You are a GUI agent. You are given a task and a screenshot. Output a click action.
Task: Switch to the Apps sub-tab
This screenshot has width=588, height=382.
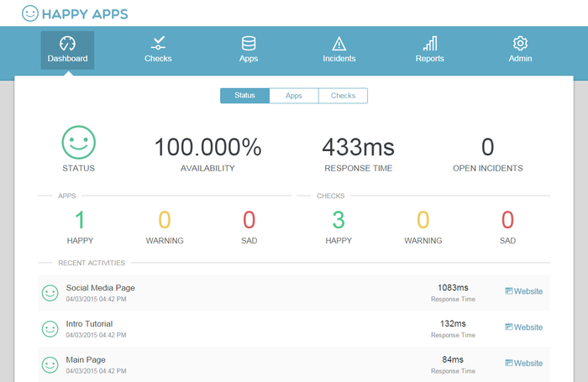pyautogui.click(x=294, y=96)
